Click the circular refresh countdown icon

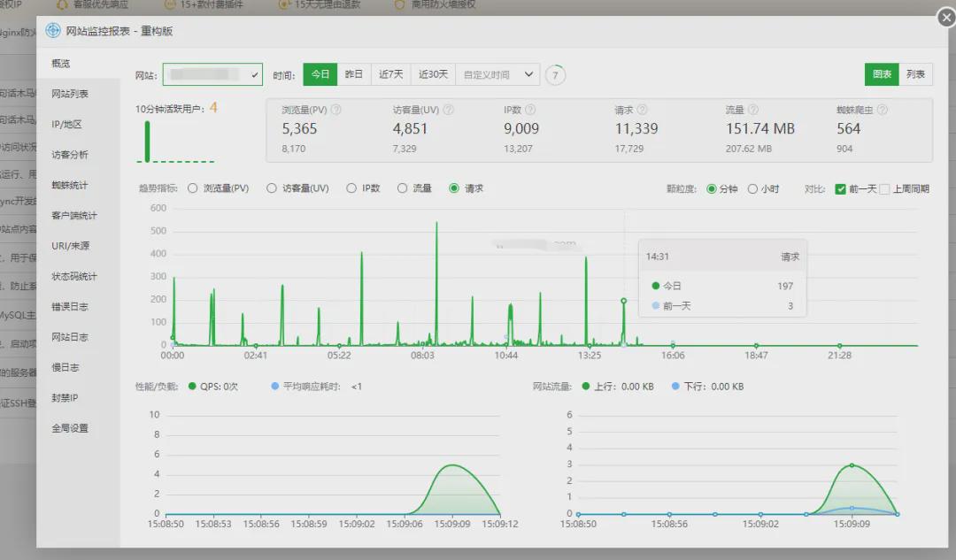(x=555, y=75)
